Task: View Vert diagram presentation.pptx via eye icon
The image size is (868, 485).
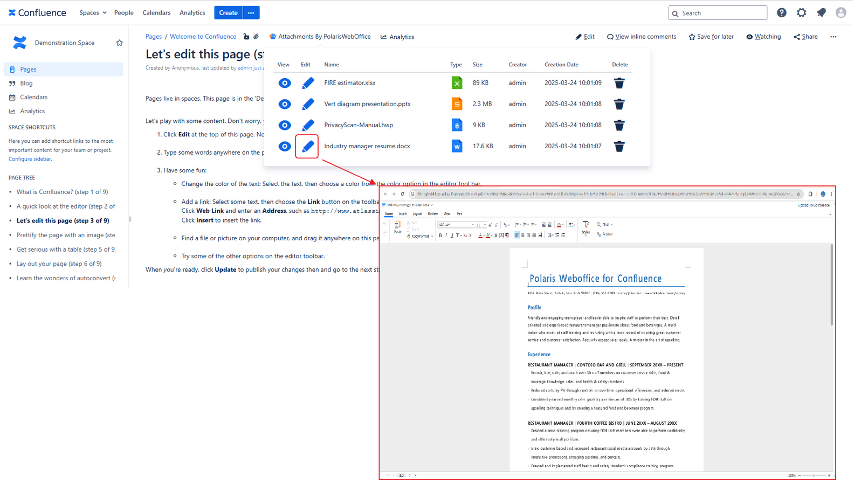Action: point(285,104)
